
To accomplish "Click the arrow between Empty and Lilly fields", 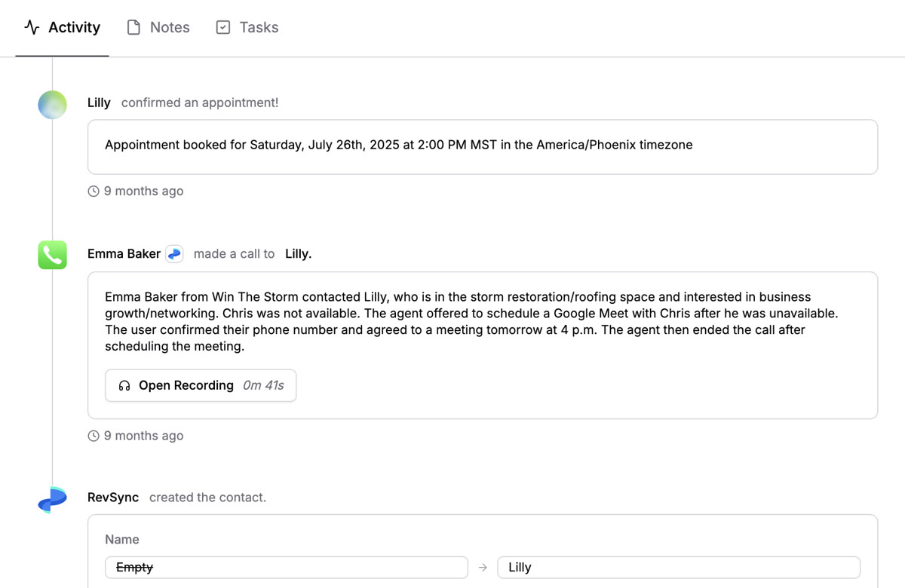I will 482,567.
